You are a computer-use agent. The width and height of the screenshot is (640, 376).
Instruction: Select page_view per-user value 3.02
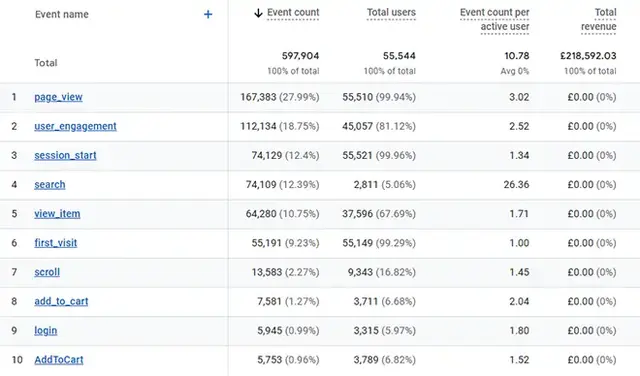point(519,97)
